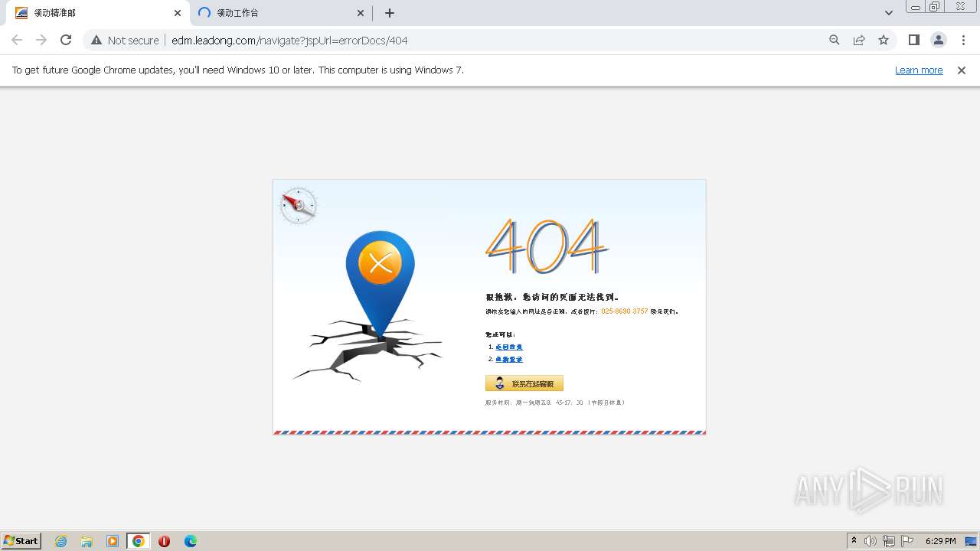This screenshot has height=551, width=980.
Task: Open the Not secure site info
Action: (125, 40)
